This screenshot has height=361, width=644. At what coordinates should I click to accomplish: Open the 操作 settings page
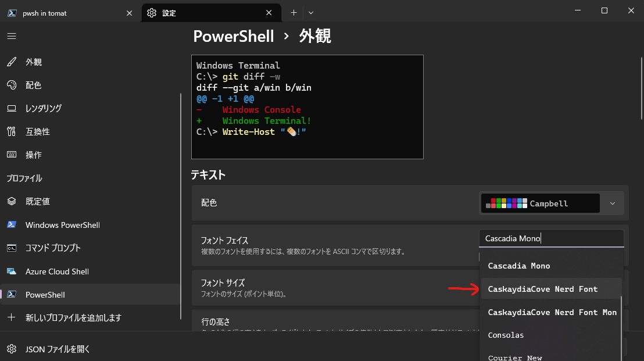90,155
